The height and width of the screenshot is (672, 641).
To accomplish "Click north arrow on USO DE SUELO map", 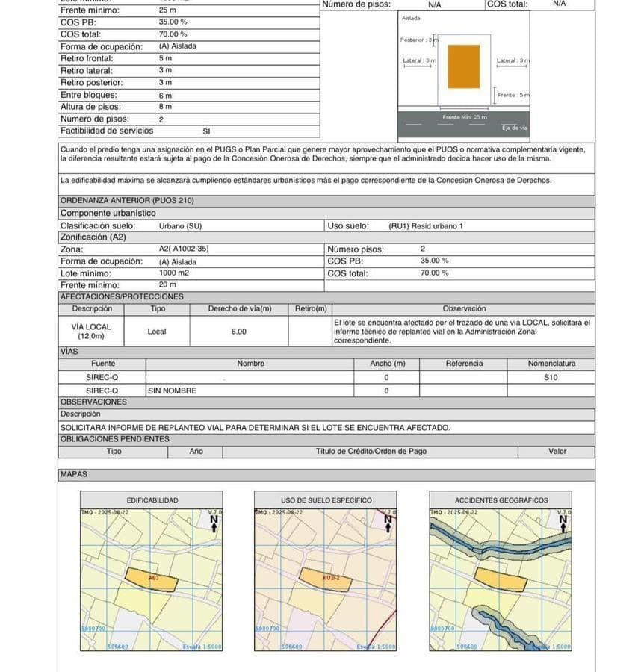I will 388,523.
